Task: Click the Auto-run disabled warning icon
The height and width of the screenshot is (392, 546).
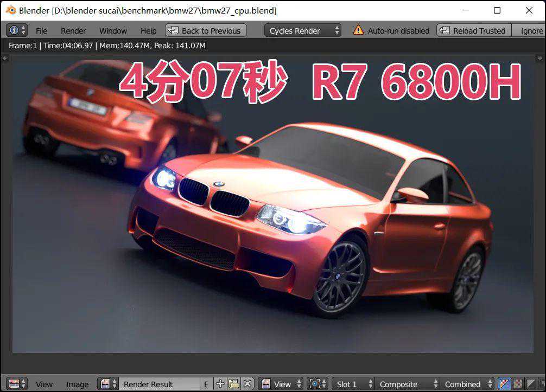Action: tap(358, 30)
